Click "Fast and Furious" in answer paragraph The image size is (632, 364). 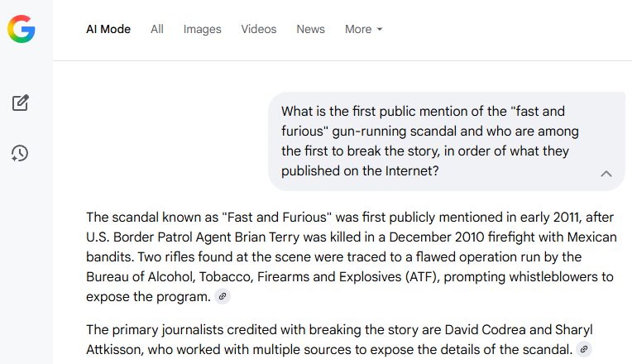coord(276,218)
